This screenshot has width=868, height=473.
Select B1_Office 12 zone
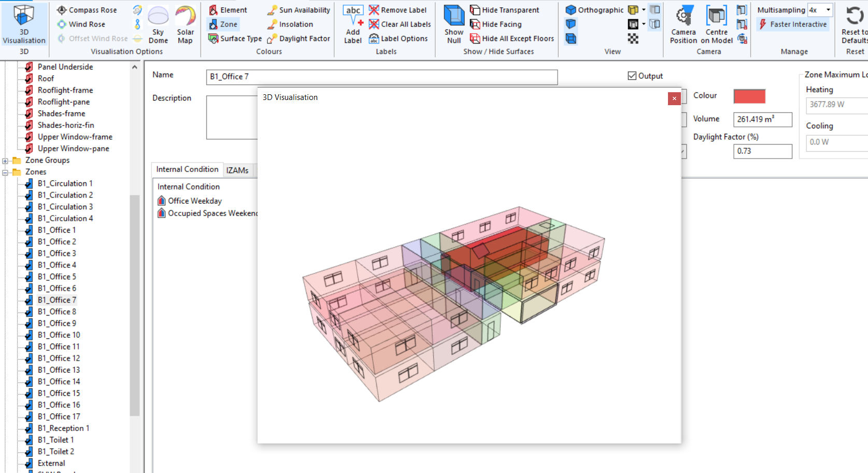click(59, 359)
